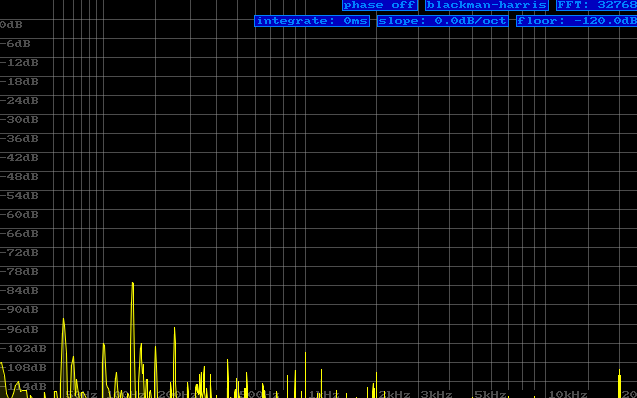Click the -48dB level axis label

(19, 177)
